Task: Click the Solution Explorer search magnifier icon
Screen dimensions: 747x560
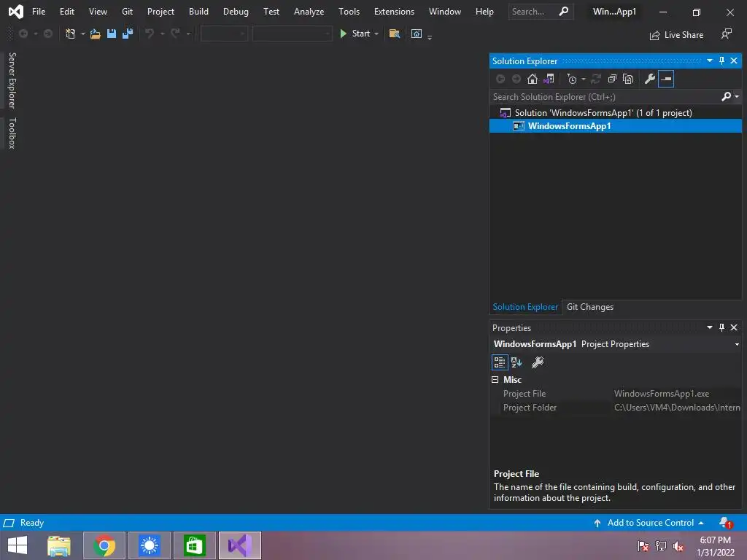Action: (x=726, y=97)
